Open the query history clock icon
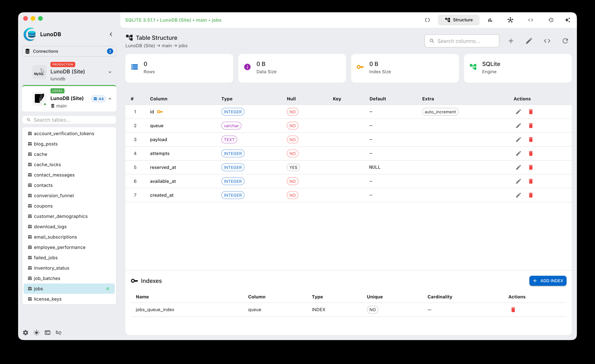This screenshot has height=364, width=595. point(551,20)
